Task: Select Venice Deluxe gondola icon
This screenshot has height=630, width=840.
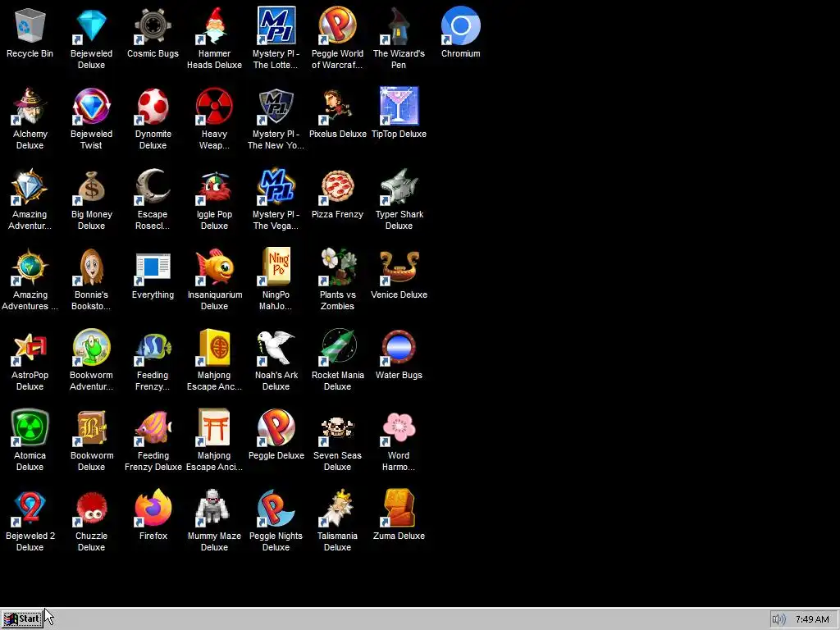Action: 399,267
